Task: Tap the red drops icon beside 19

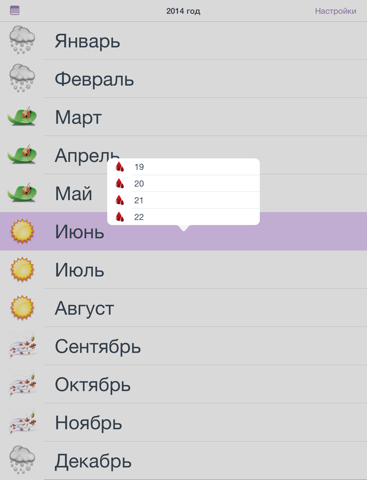Action: click(x=120, y=167)
